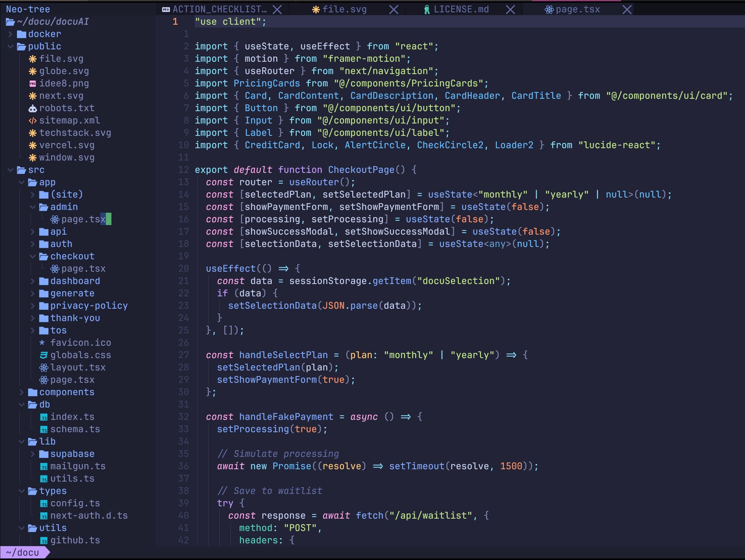Click the CSS icon beside globals.css

43,355
